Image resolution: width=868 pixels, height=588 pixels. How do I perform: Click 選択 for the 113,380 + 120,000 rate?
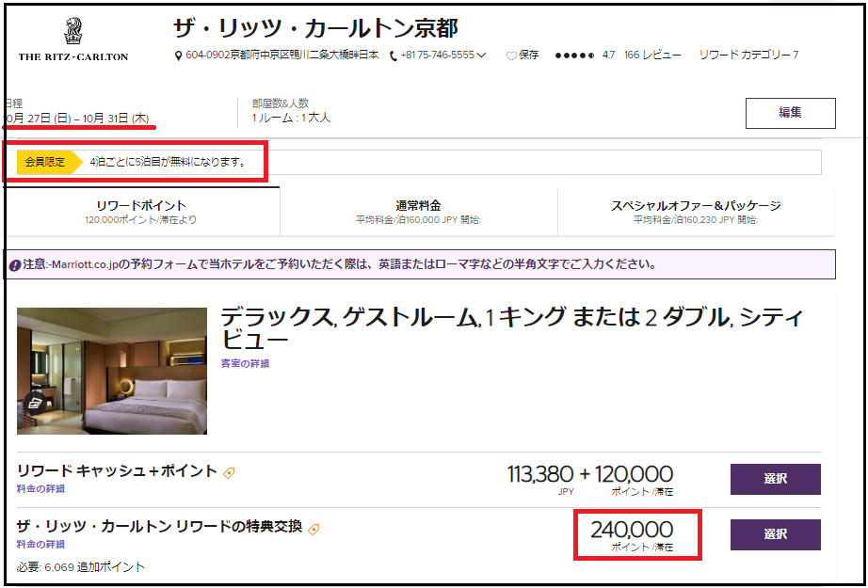click(776, 479)
